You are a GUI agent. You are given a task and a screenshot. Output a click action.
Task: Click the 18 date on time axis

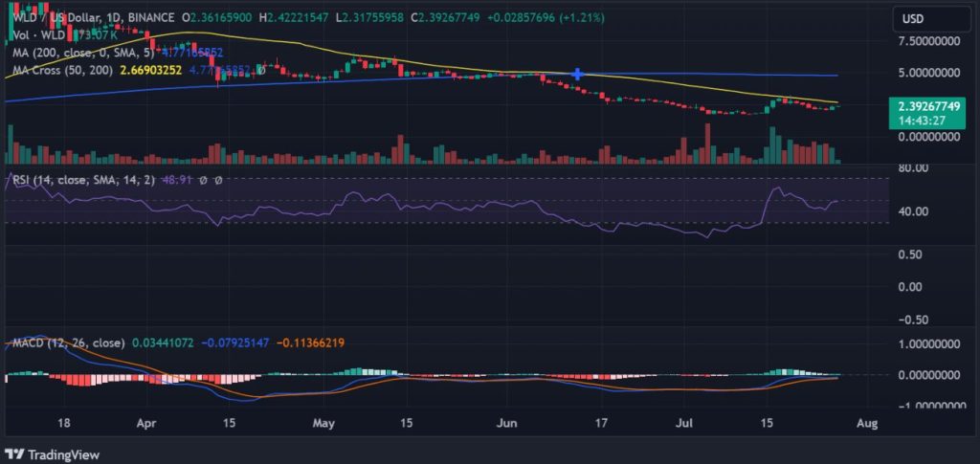[x=63, y=424]
